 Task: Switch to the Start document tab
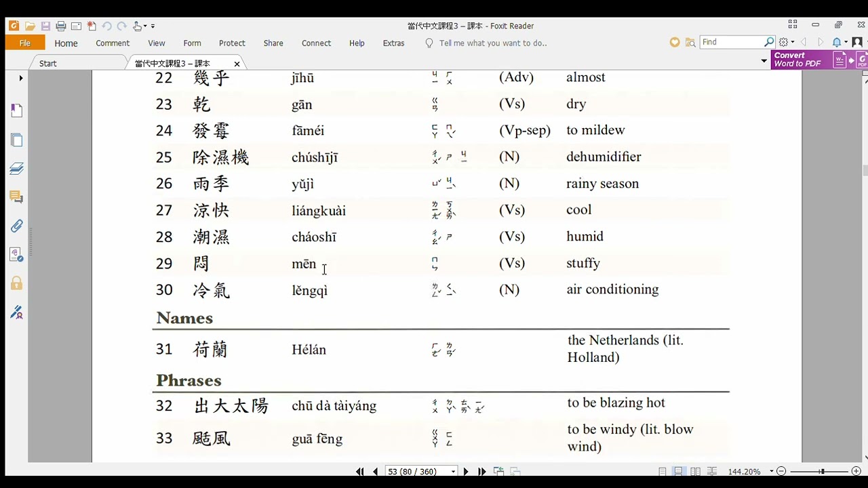coord(47,63)
